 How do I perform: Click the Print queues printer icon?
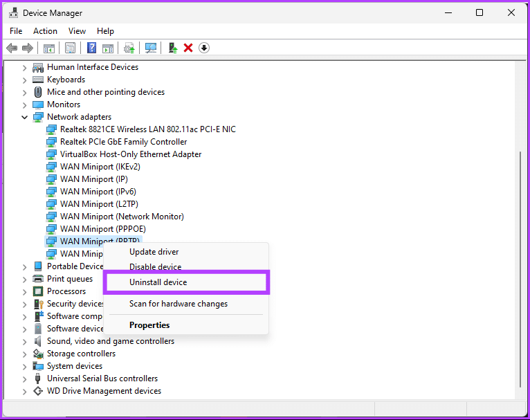click(x=38, y=279)
